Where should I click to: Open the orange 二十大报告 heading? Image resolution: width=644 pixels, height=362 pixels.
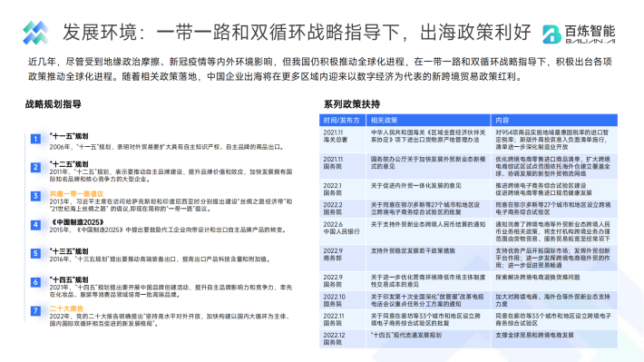[x=66, y=308]
